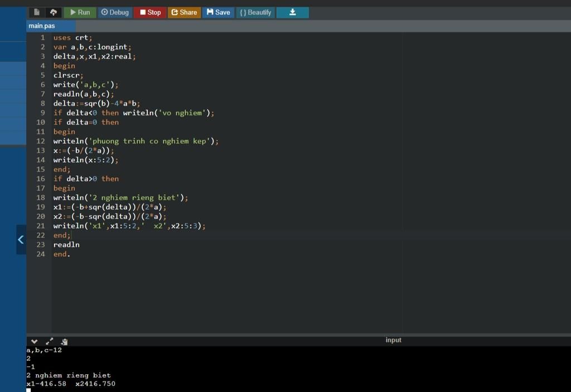Collapse console with down chevron icon
The height and width of the screenshot is (392, 571).
pos(34,341)
